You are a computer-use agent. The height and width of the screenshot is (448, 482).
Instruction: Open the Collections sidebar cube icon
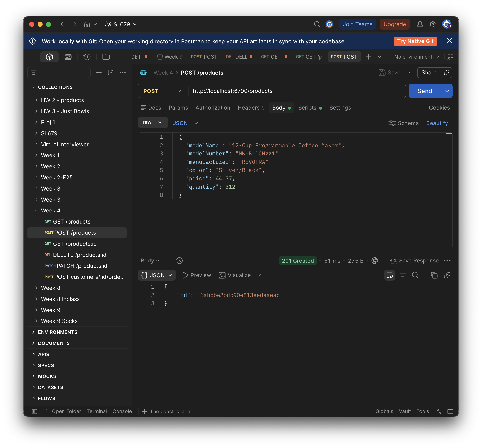click(x=49, y=57)
